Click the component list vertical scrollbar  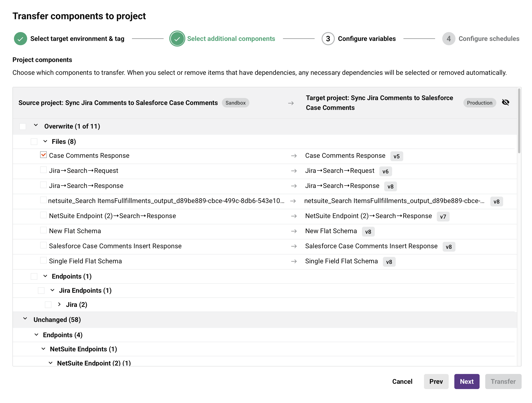coord(519,120)
